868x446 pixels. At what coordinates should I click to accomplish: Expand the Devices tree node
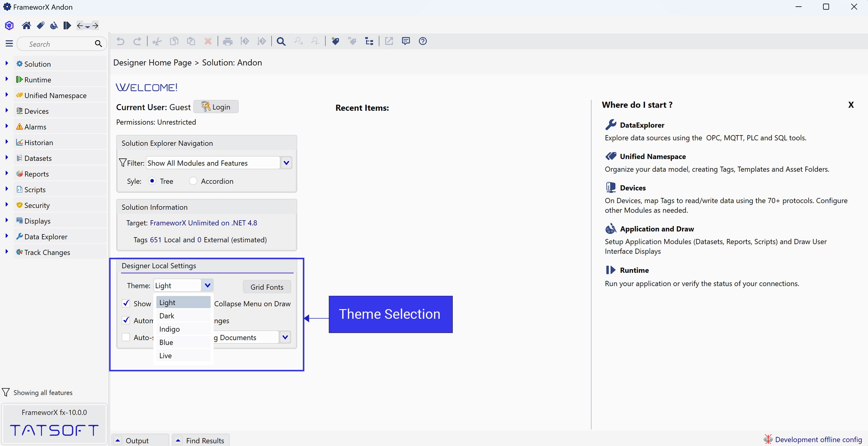(6, 110)
